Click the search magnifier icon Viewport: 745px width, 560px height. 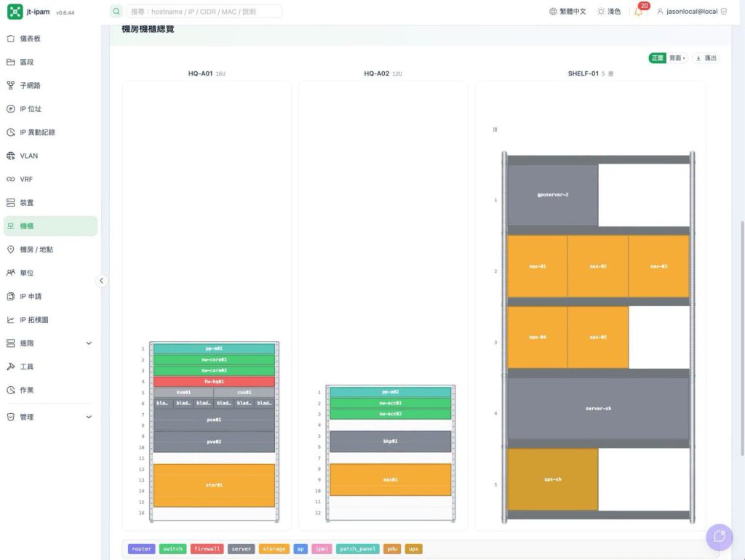tap(116, 12)
